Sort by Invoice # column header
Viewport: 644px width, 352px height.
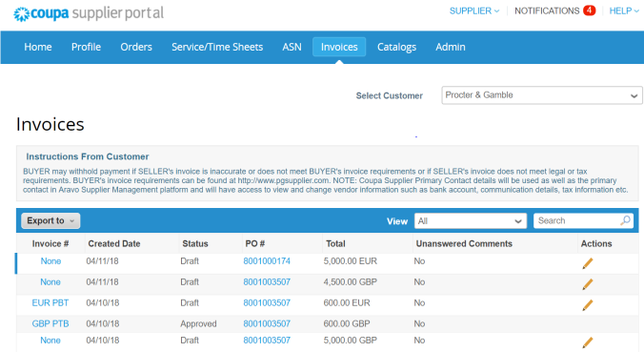point(50,244)
